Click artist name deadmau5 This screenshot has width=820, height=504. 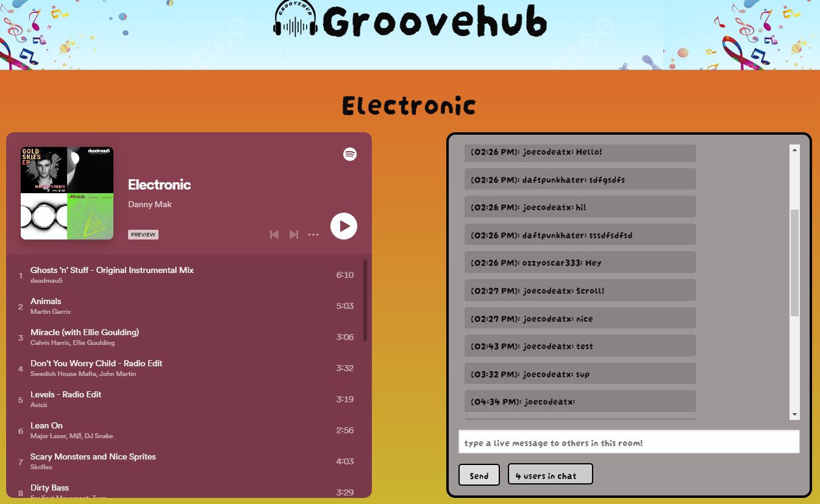tap(46, 281)
